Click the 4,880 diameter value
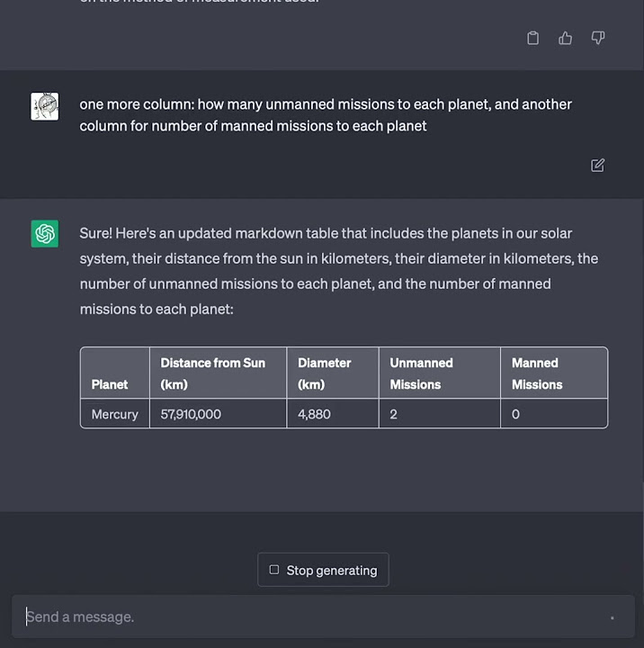Screen dimensions: 644x648 (x=316, y=414)
